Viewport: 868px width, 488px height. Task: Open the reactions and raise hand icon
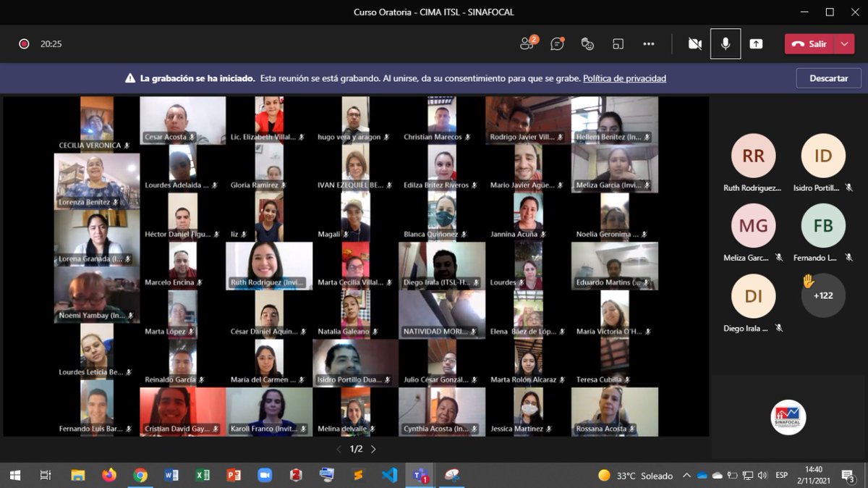click(x=587, y=44)
